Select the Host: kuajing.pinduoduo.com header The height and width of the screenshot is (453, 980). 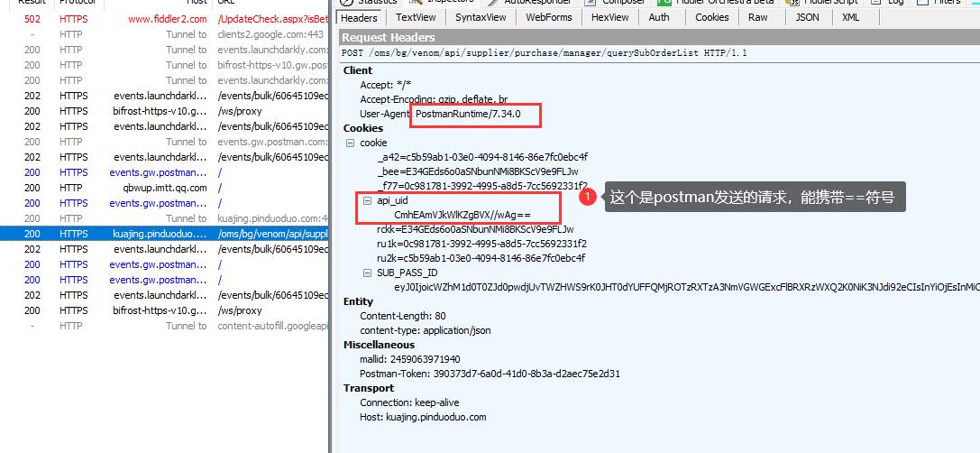pyautogui.click(x=423, y=417)
